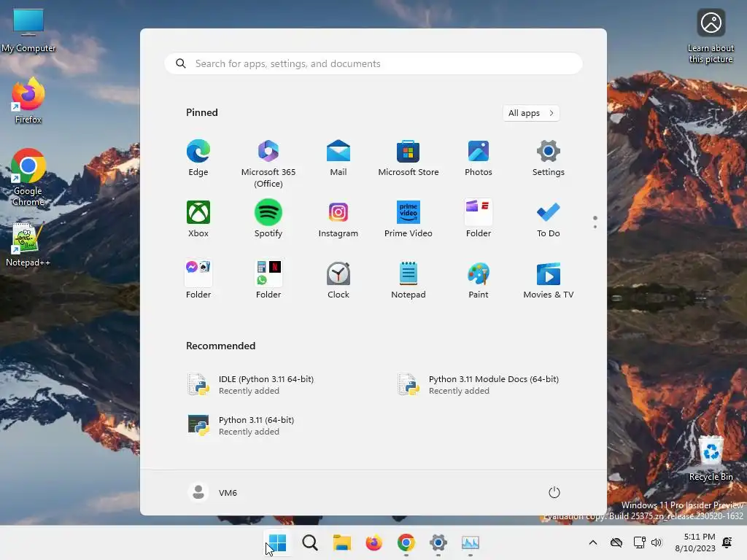Launch the Xbox app
The image size is (747, 560).
(198, 219)
